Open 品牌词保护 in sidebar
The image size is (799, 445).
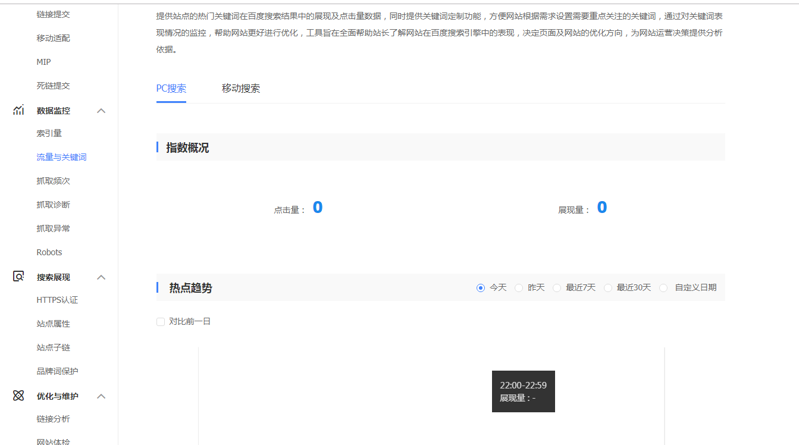coord(57,371)
